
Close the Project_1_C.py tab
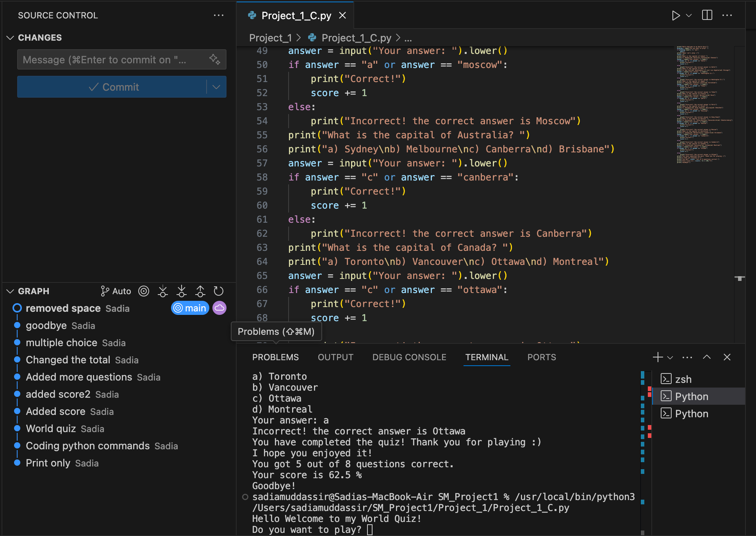(x=342, y=16)
